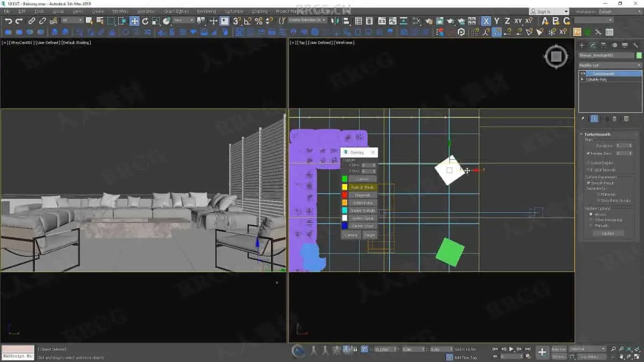Click the Undo arrow icon
This screenshot has height=362, width=644.
click(8, 21)
